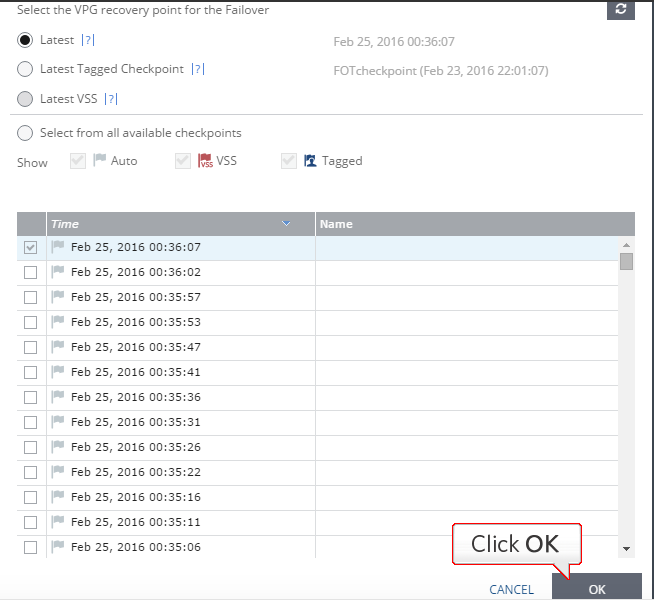Screen dimensions: 654x600
Task: Click flag icon on 00:36:02 checkpoint row
Action: click(58, 272)
